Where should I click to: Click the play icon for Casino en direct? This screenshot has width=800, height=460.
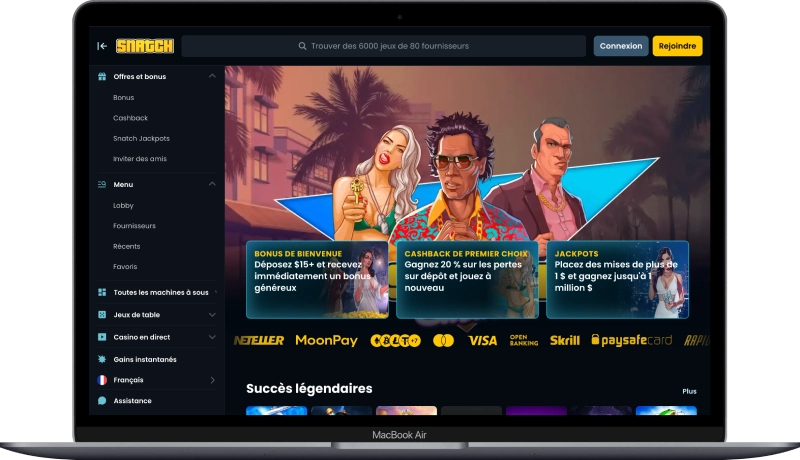tap(102, 337)
